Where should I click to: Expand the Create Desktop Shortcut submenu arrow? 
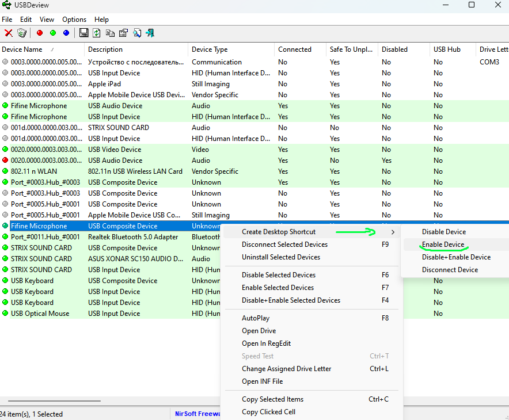(x=393, y=232)
